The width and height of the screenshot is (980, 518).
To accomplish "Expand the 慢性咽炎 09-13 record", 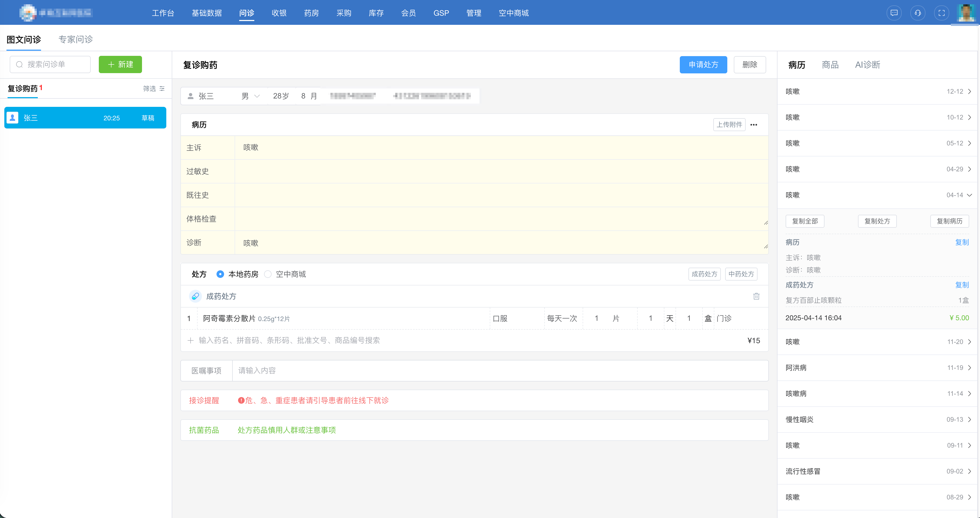I will pyautogui.click(x=877, y=419).
